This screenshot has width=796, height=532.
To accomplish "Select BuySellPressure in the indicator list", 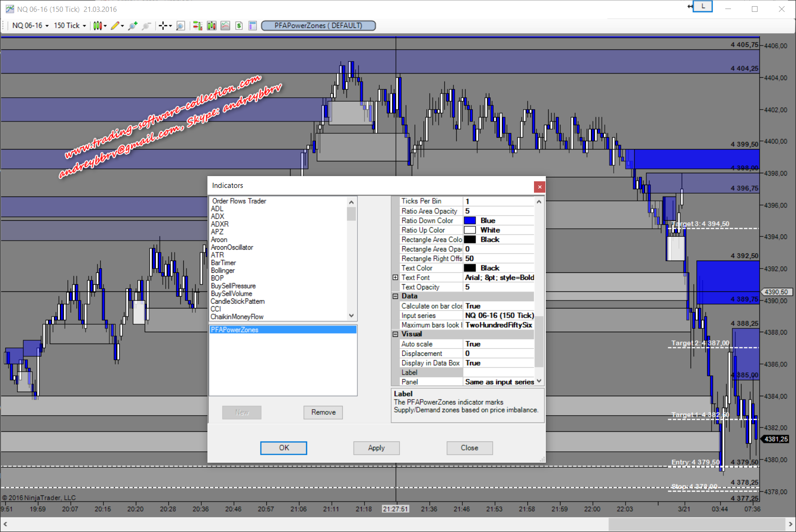I will point(233,286).
